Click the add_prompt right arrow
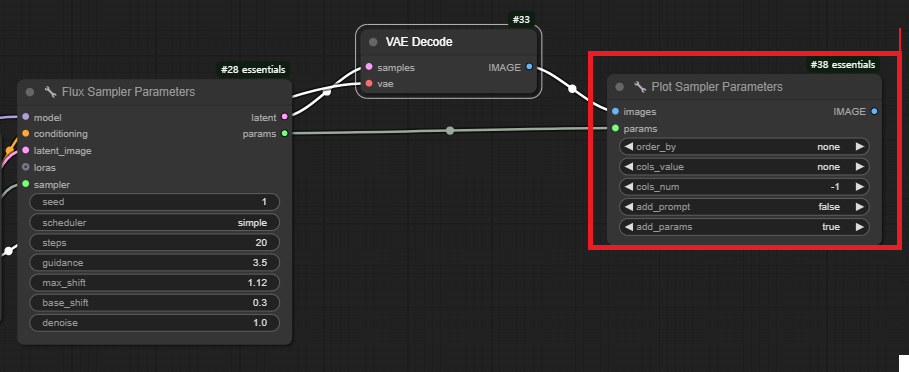Image resolution: width=909 pixels, height=372 pixels. point(860,207)
